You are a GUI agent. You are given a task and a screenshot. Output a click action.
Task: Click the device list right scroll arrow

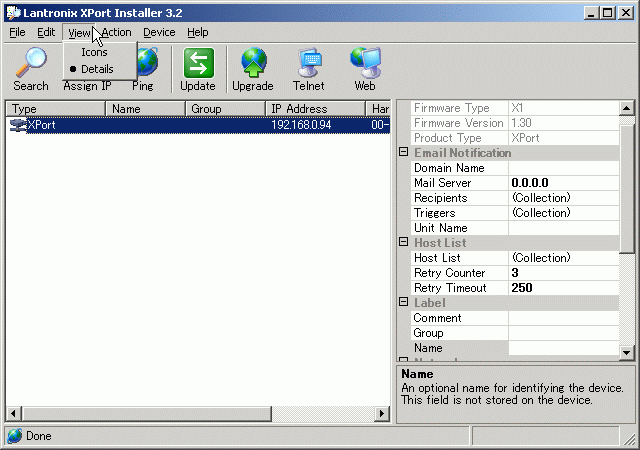pyautogui.click(x=382, y=414)
